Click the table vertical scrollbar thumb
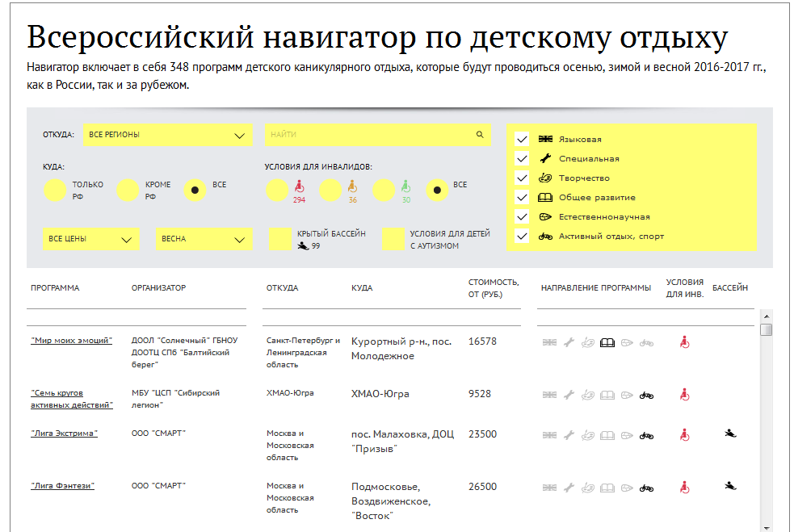Screen dimensions: 794x532 pos(767,330)
